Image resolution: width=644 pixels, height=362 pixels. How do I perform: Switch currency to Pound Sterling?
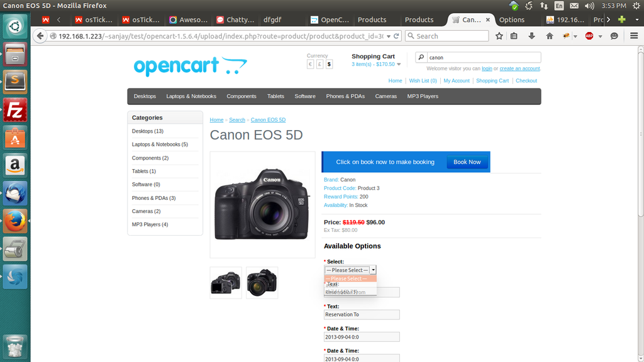click(319, 64)
